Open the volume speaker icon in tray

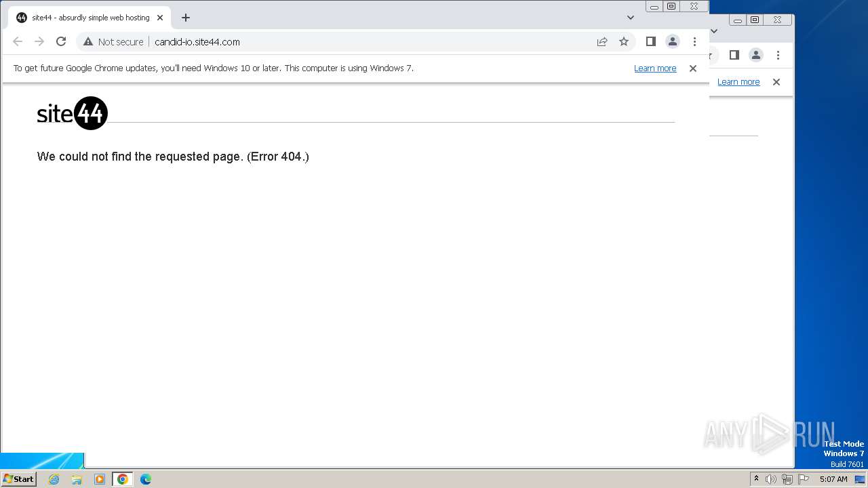click(771, 479)
